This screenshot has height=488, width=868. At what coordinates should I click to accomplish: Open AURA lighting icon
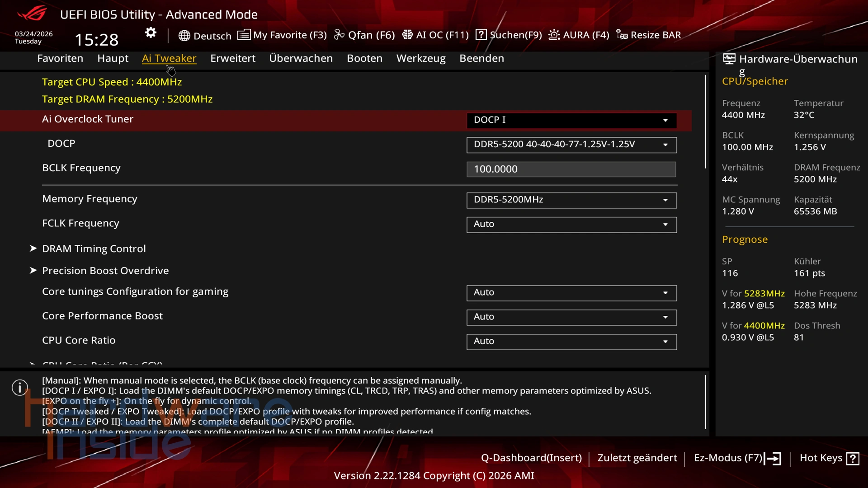[554, 35]
